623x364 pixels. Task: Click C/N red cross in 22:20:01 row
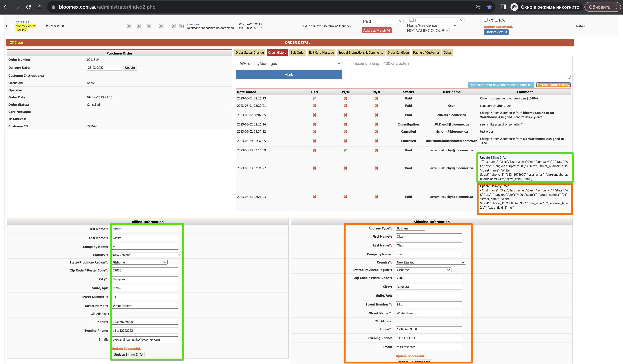tap(314, 106)
